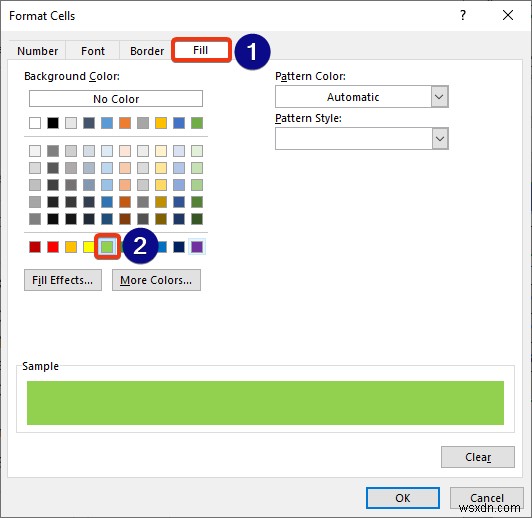This screenshot has width=532, height=518.
Task: Confirm with the OK button
Action: pos(403,498)
